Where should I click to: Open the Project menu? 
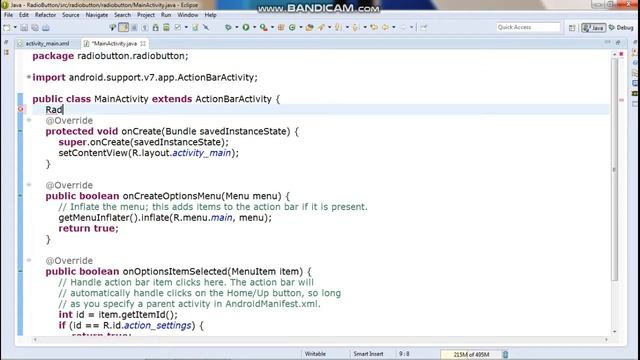146,15
